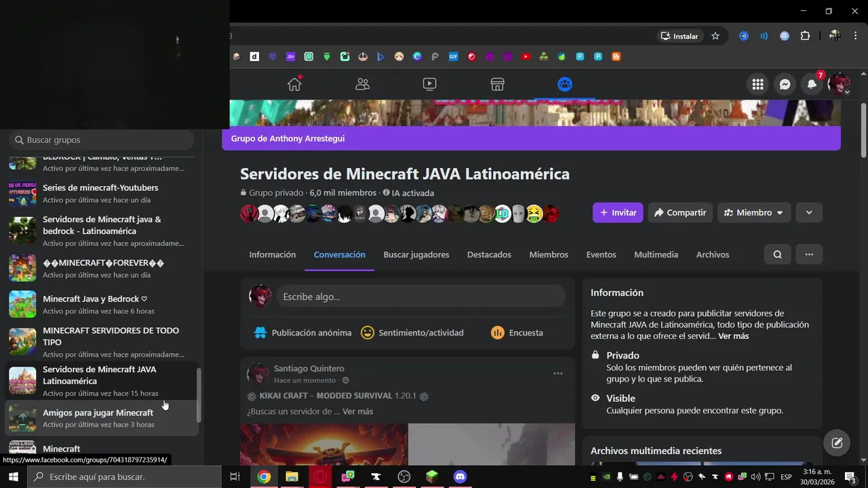This screenshot has height=488, width=868.
Task: Open the GIF bookmark icon
Action: 453,57
